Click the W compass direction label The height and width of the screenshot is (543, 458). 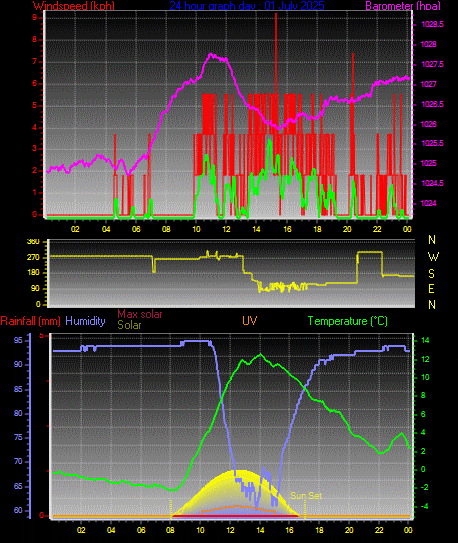pyautogui.click(x=433, y=257)
